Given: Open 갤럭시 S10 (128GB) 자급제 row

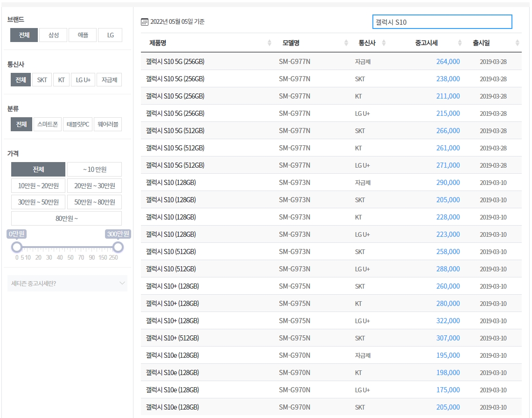Looking at the screenshot, I should pos(331,182).
